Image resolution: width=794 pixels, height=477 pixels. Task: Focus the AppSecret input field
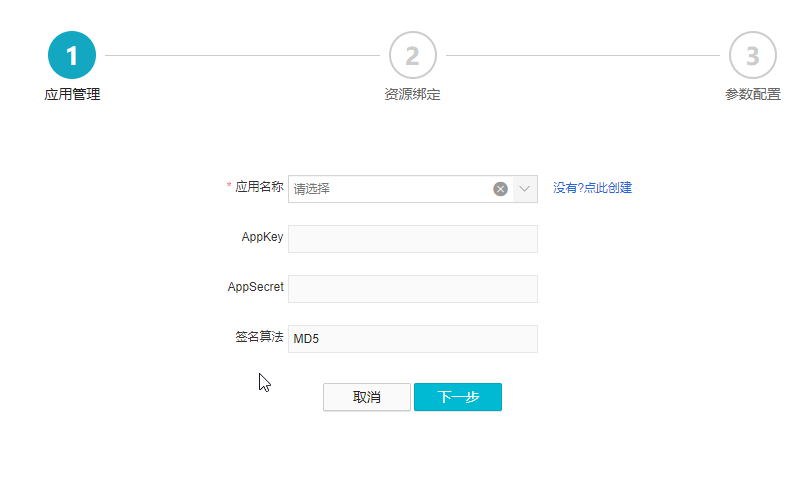pos(413,289)
